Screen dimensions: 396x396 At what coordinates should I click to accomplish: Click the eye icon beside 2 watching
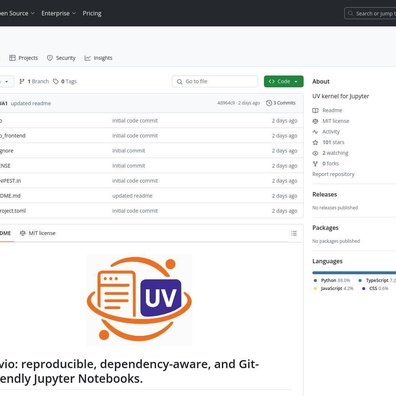315,153
